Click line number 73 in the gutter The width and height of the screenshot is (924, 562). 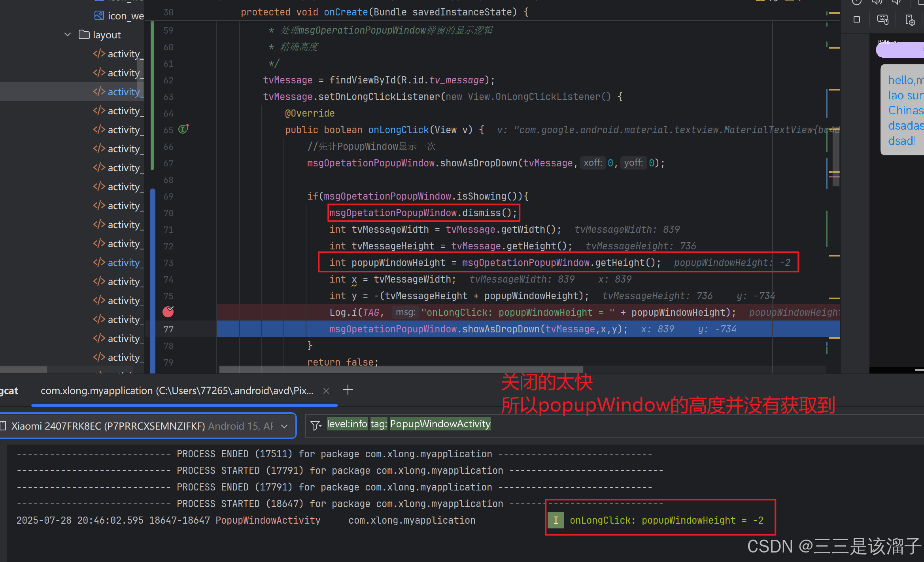[168, 263]
